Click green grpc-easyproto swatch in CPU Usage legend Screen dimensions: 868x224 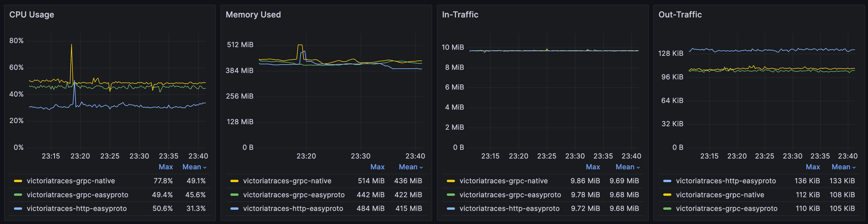pos(18,195)
